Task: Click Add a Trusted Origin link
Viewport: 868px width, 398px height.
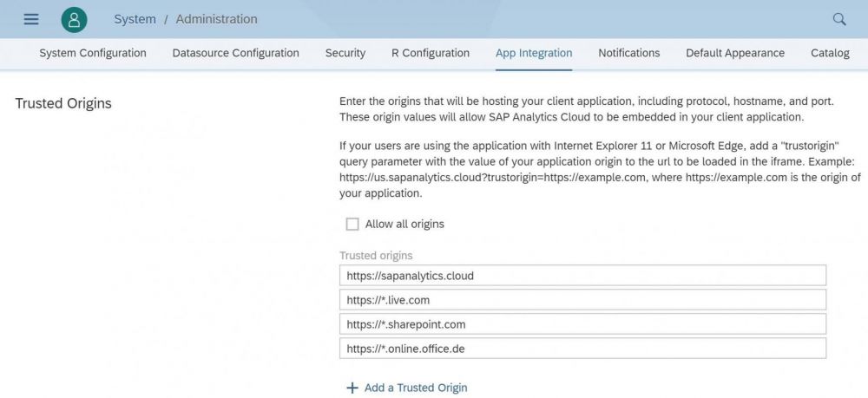Action: click(x=416, y=388)
